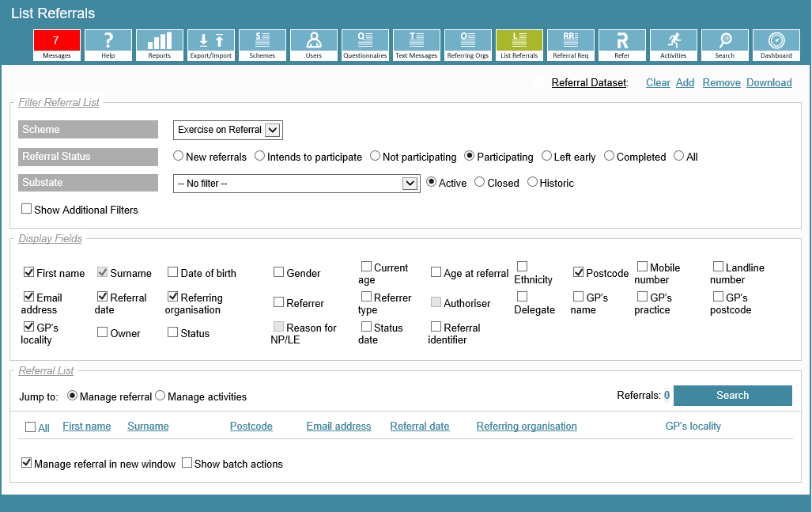Open the Scheme dropdown
Viewport: 812px width, 512px height.
pos(228,130)
